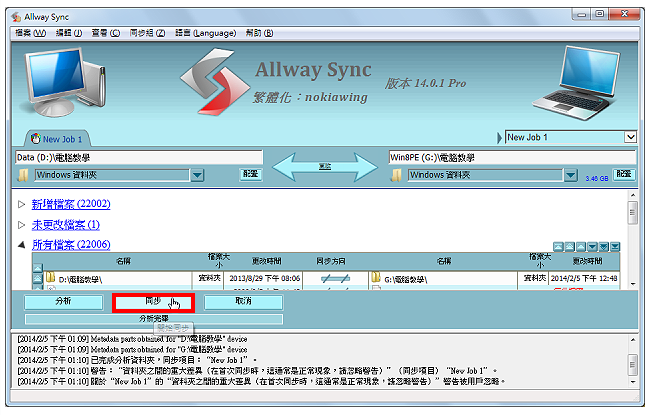Click the folder icon of the D:\電腦教學\ row
Viewport: 655px width, 415px height.
click(51, 277)
